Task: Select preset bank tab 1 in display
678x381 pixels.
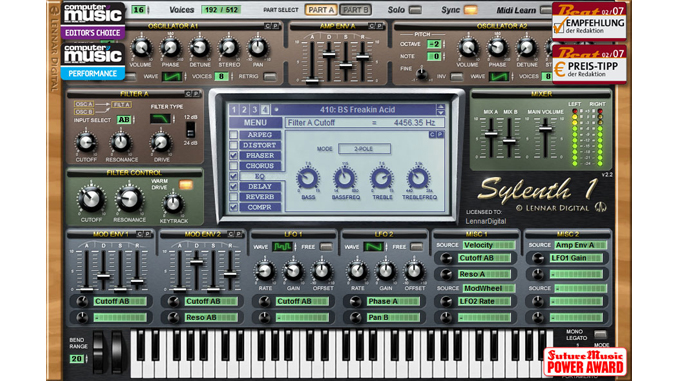Action: click(x=234, y=110)
